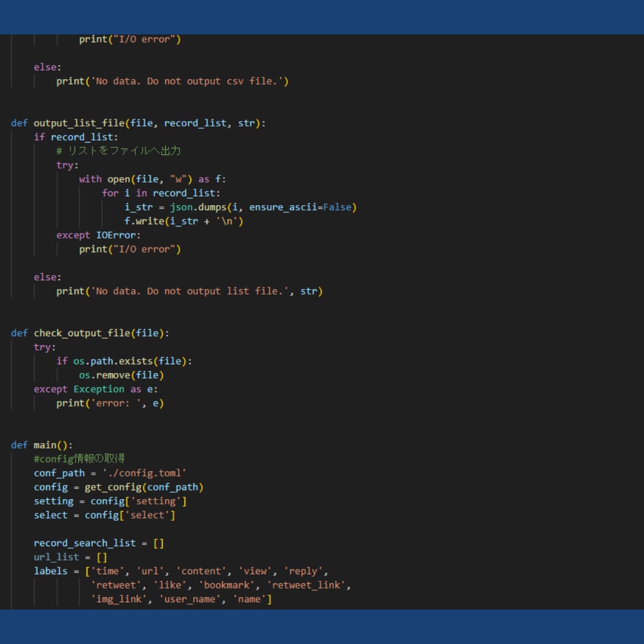Click the config['select'] expression
The width and height of the screenshot is (644, 644).
(x=130, y=515)
